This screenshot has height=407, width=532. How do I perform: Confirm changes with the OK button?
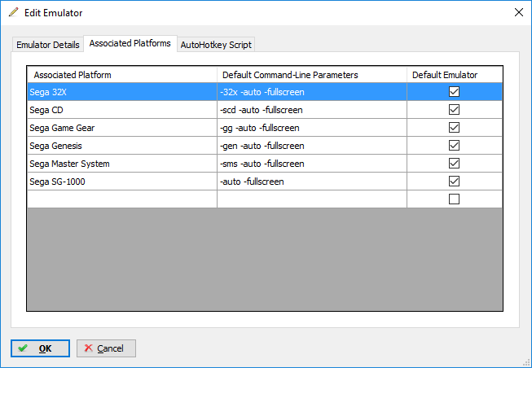click(x=40, y=348)
